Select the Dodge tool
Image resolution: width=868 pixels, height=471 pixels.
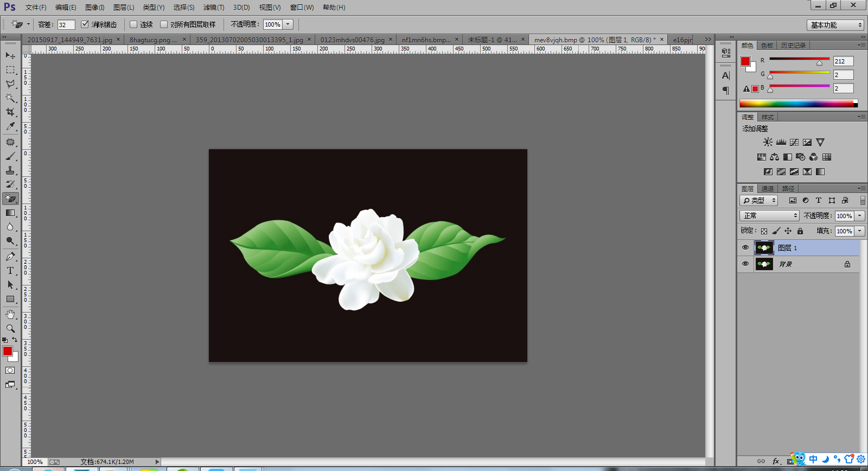point(10,241)
